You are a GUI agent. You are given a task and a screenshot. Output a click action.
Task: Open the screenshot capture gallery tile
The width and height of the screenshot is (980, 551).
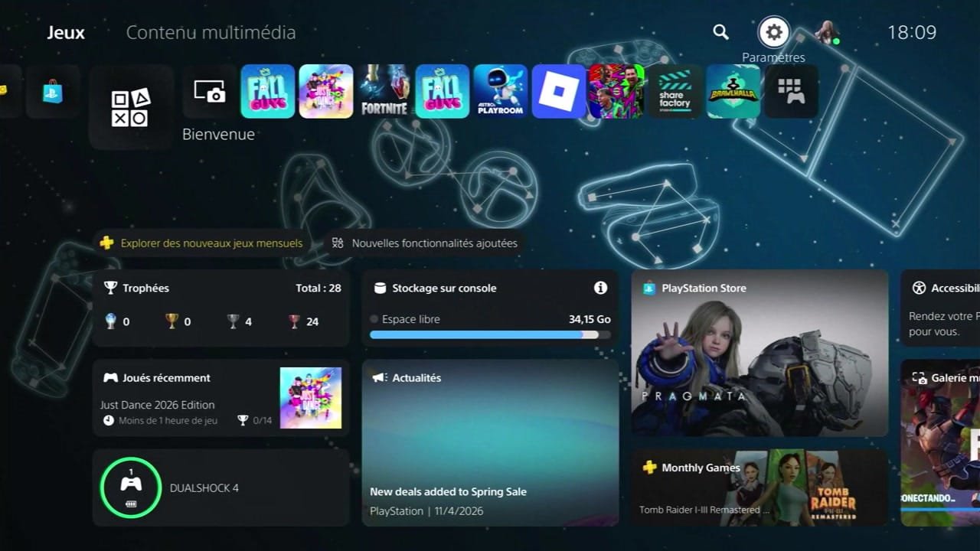click(209, 91)
